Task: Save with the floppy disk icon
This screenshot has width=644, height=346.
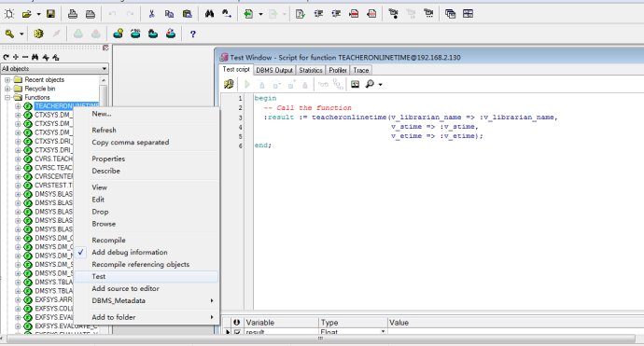Action: [x=50, y=14]
